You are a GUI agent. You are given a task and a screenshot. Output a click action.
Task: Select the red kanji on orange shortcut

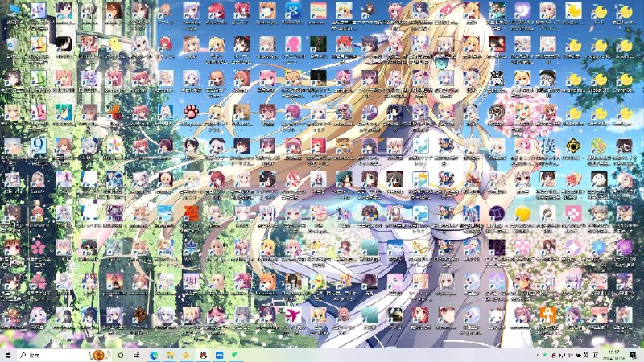(191, 213)
